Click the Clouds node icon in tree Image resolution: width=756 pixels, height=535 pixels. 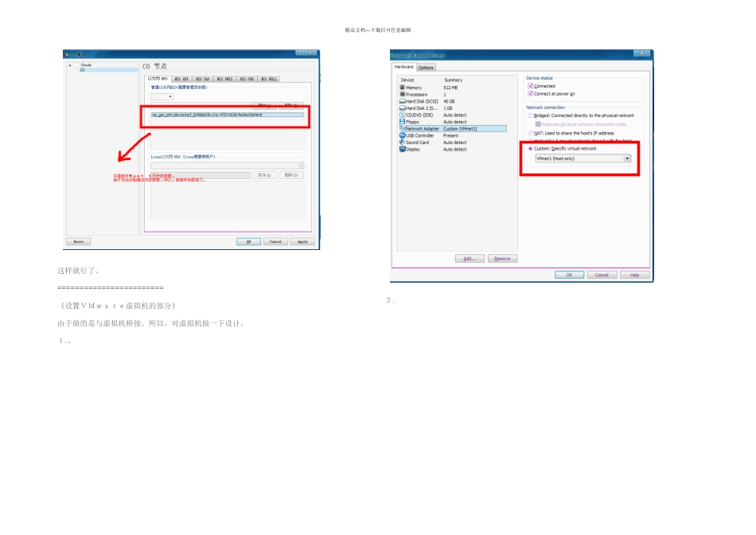(76, 64)
